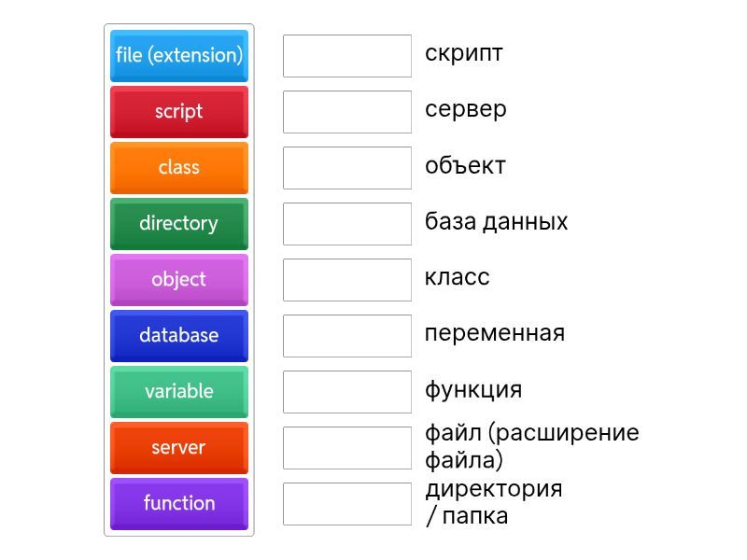747x560 pixels.
Task: Click the 'база данных' definition label
Action: click(x=496, y=222)
